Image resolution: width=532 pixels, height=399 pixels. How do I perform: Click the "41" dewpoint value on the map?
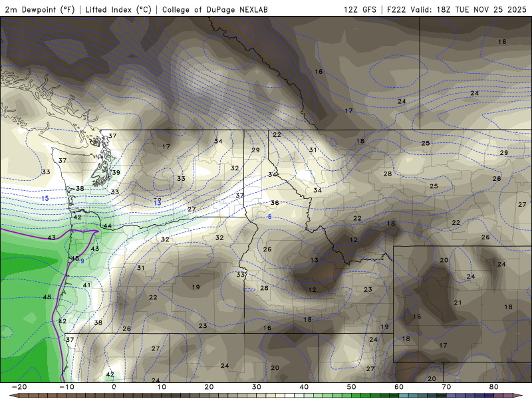(87, 285)
